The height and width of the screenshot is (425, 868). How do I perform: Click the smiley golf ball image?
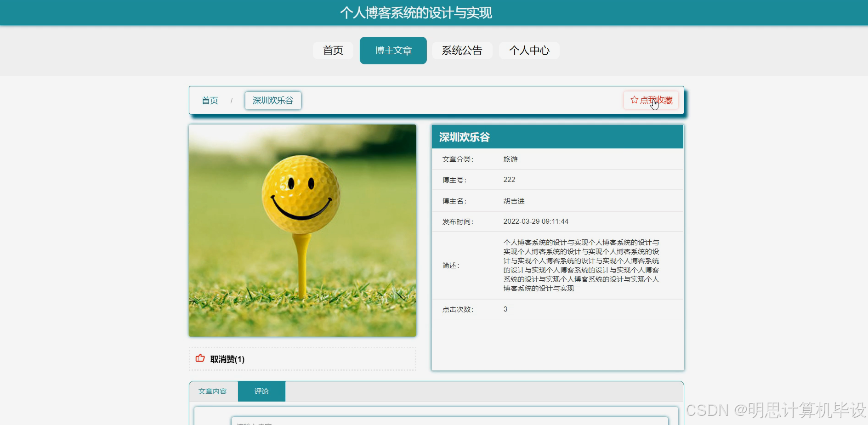302,231
